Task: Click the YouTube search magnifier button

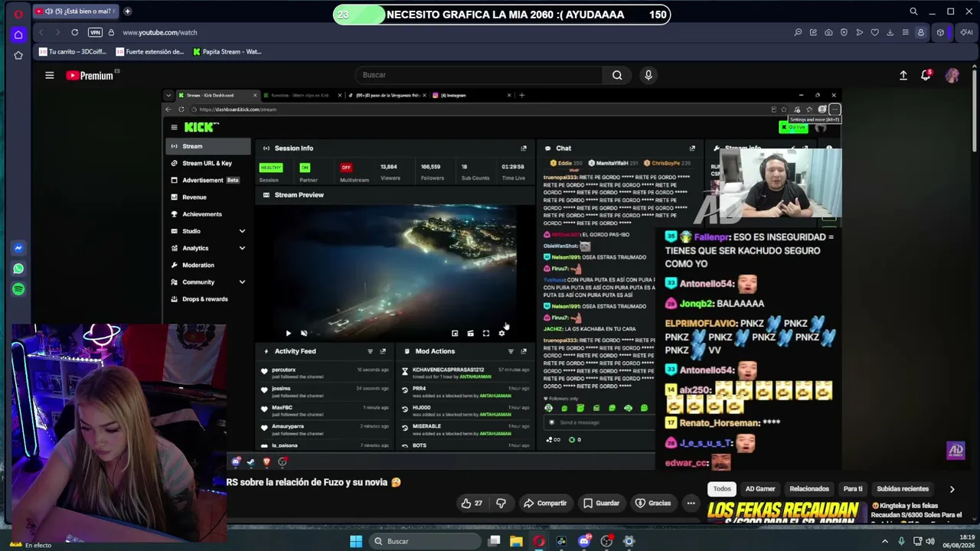Action: coord(617,75)
